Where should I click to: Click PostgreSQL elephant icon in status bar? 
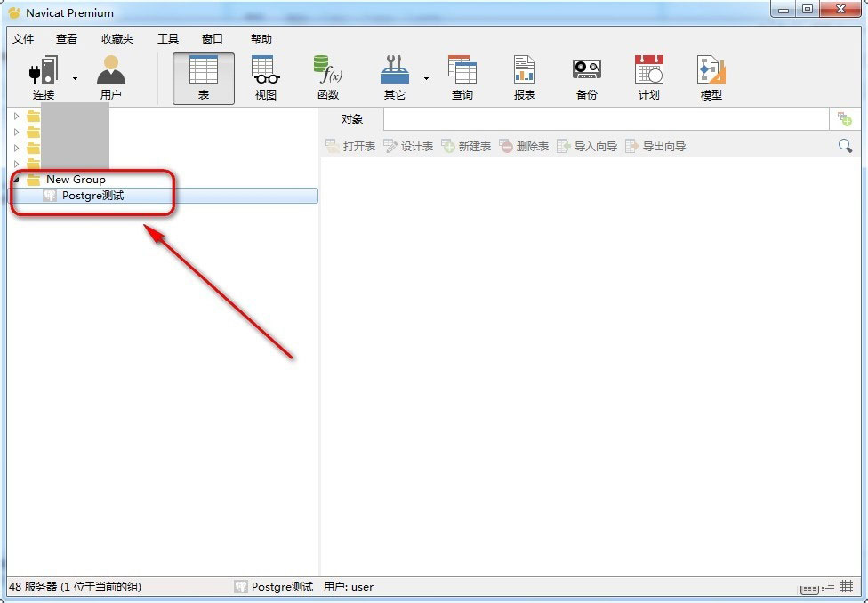click(241, 586)
